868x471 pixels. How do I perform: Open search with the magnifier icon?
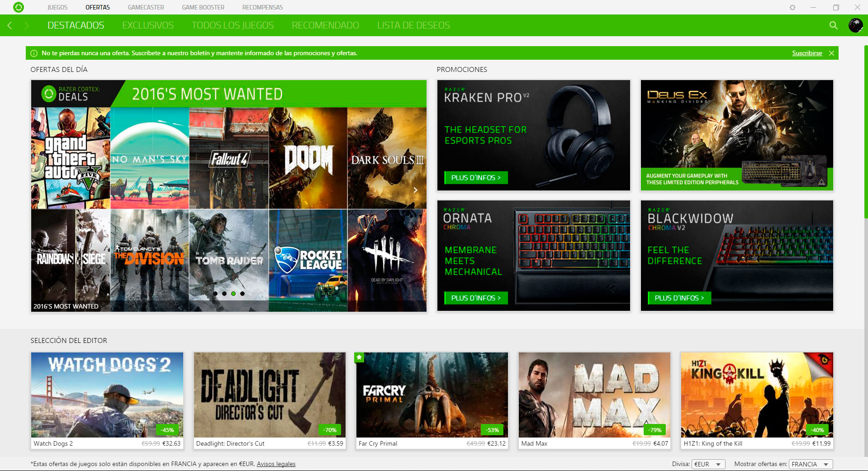click(x=834, y=25)
